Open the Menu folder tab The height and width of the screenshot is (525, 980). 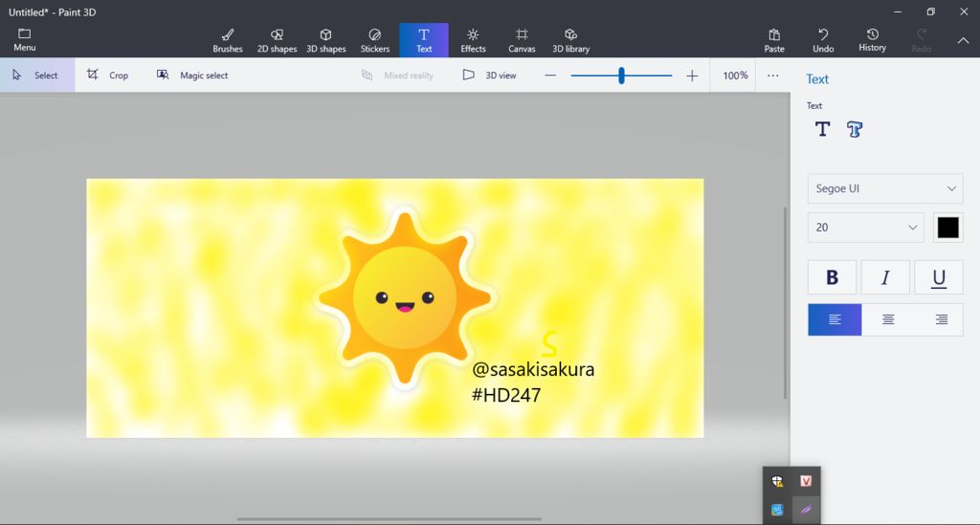[25, 40]
